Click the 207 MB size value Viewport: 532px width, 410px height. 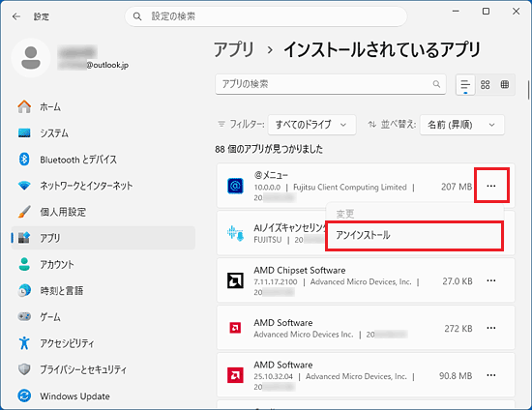click(x=457, y=187)
